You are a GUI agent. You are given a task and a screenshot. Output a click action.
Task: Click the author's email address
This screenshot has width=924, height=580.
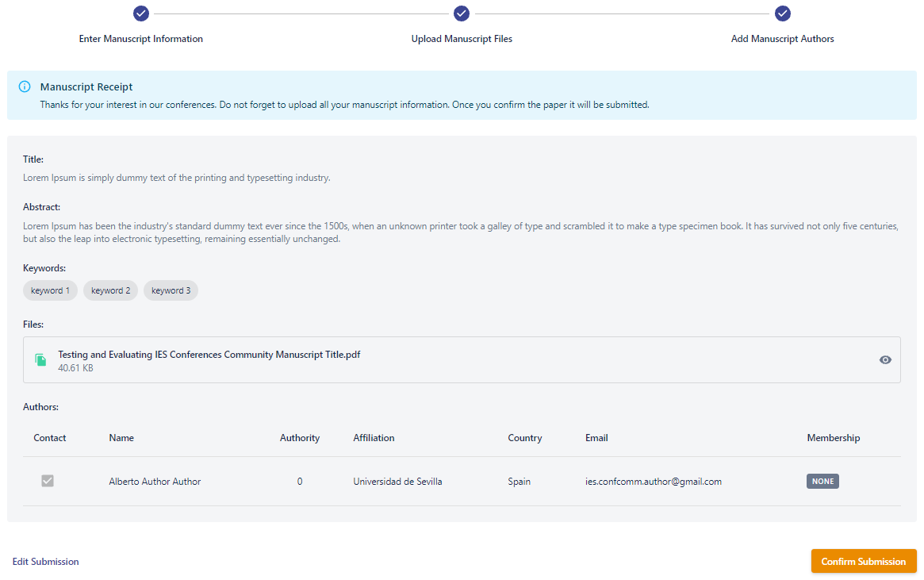654,482
